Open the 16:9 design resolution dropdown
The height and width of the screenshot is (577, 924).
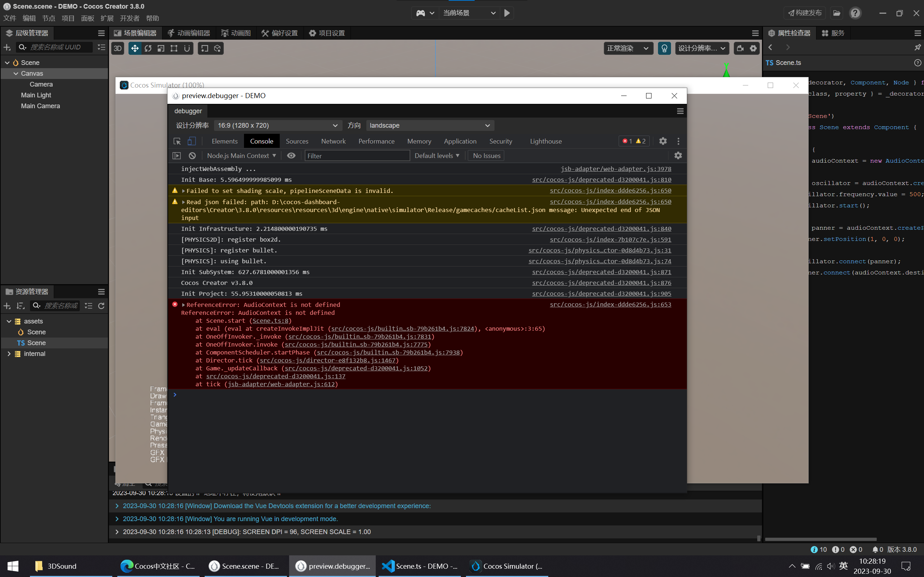click(277, 125)
